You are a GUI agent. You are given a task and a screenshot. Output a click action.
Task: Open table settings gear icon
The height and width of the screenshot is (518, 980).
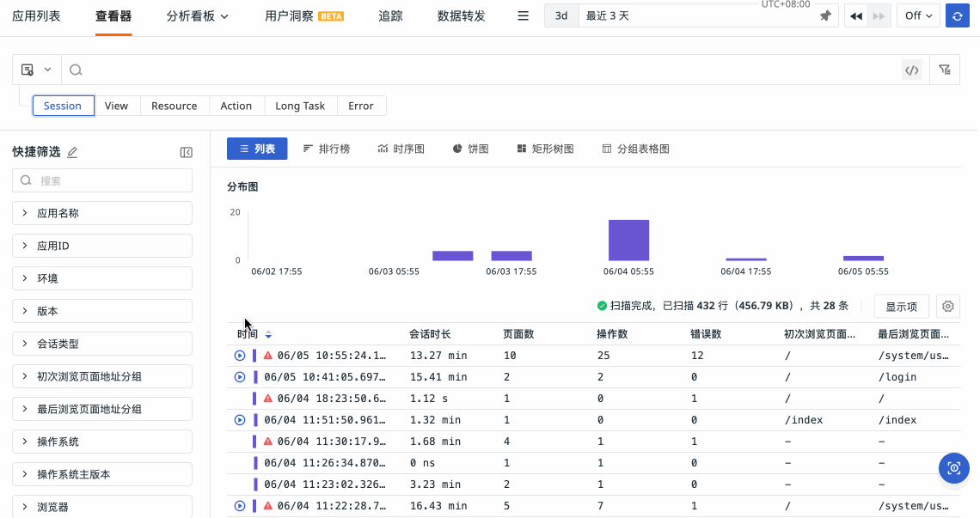(948, 306)
